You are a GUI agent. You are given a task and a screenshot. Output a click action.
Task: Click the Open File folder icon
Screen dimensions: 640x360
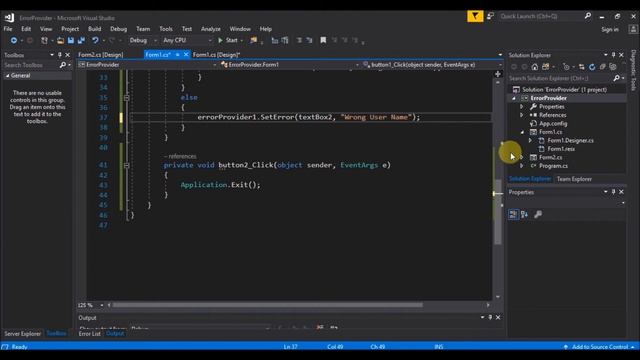click(60, 40)
